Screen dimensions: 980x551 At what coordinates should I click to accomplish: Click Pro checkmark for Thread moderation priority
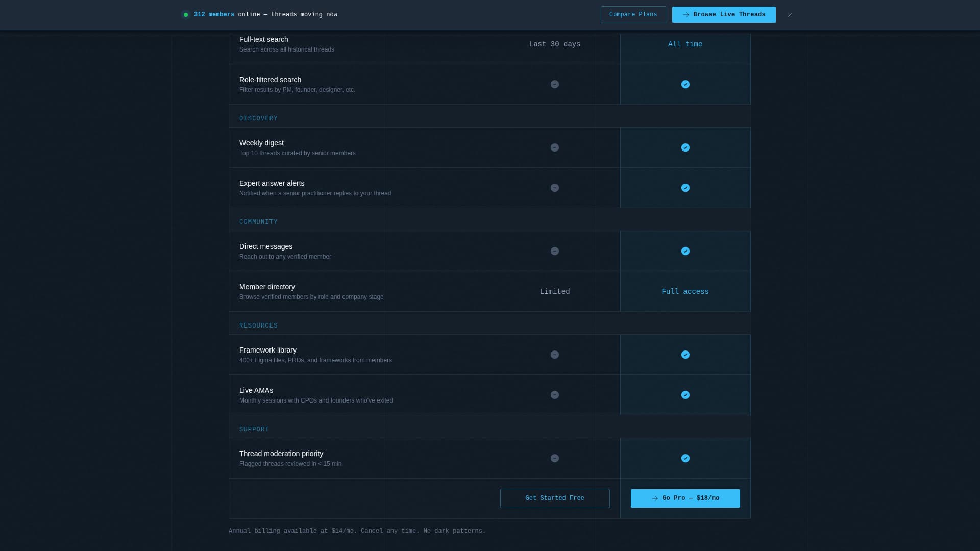(x=685, y=458)
